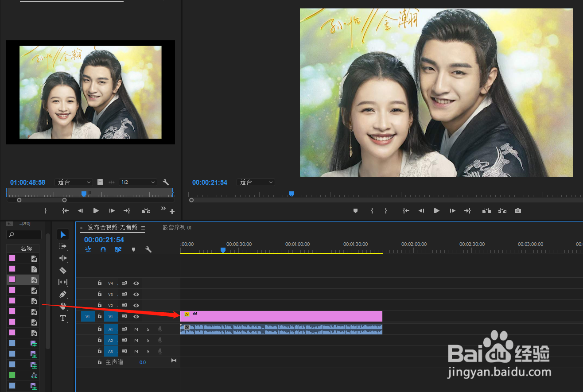Toggle lock on track V4

point(100,283)
